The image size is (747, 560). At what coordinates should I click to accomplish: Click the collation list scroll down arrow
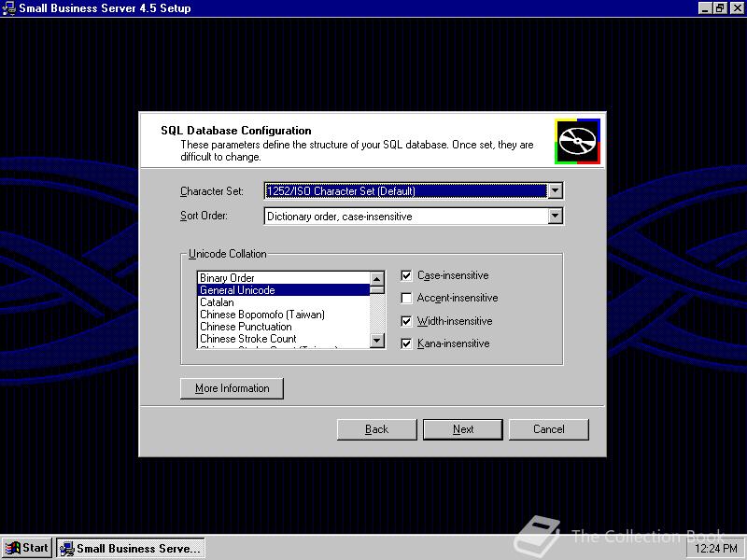pyautogui.click(x=377, y=341)
